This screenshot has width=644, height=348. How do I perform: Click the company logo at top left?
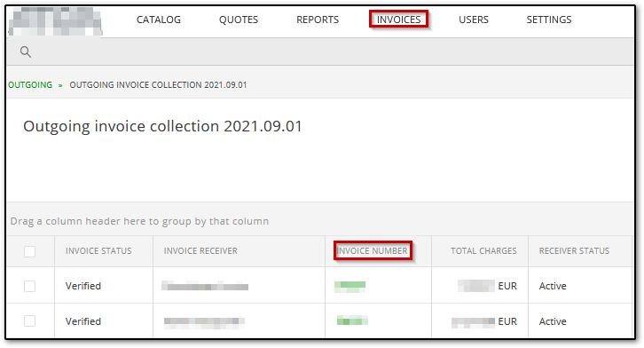point(55,21)
